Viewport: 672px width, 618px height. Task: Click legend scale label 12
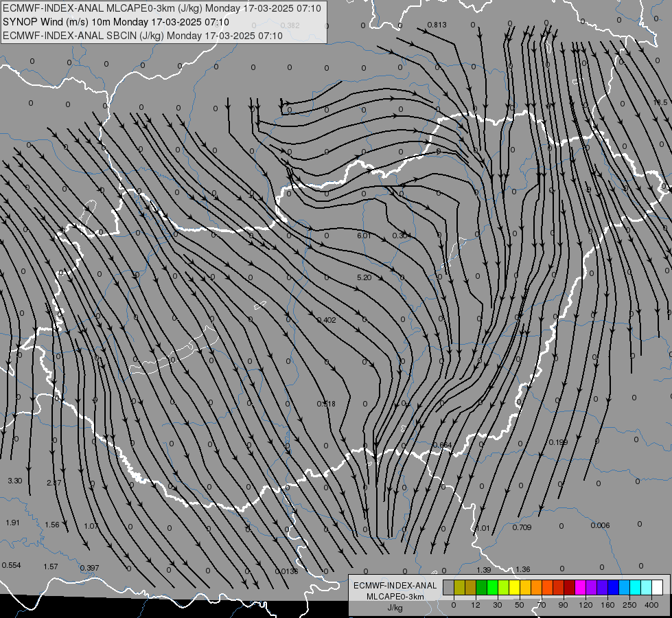[x=475, y=605]
